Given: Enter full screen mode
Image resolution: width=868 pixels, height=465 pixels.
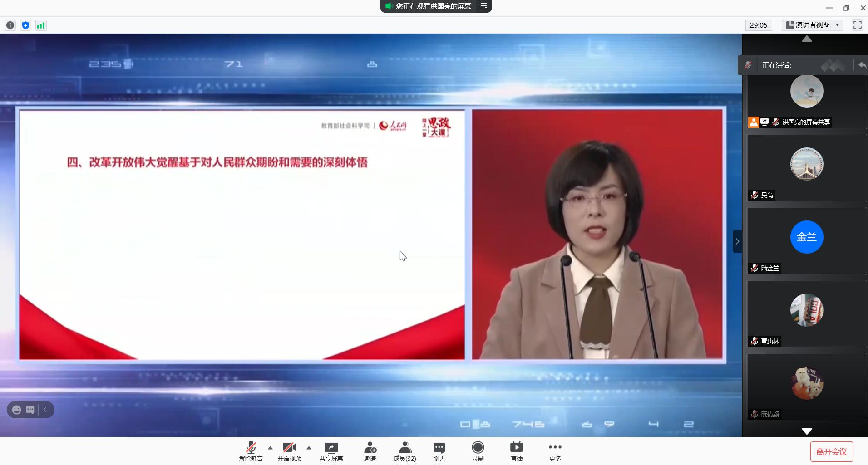Looking at the screenshot, I should click(857, 25).
